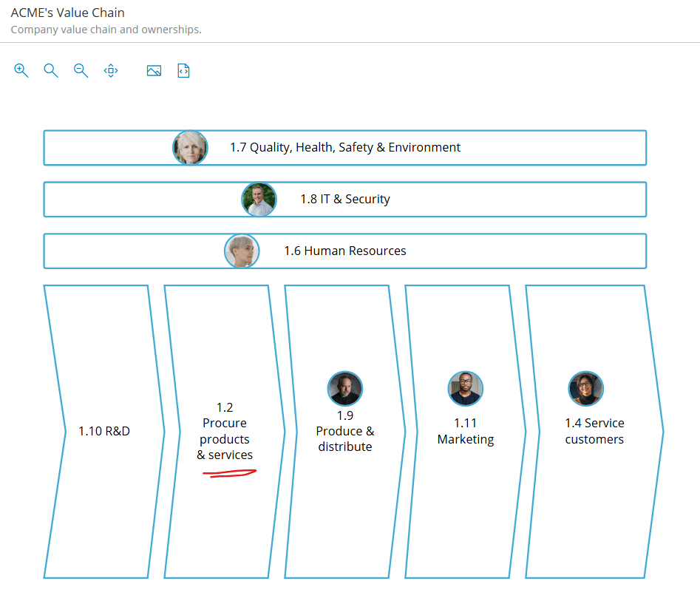Image resolution: width=700 pixels, height=601 pixels.
Task: Click the zoom out magnifier icon
Action: point(81,71)
